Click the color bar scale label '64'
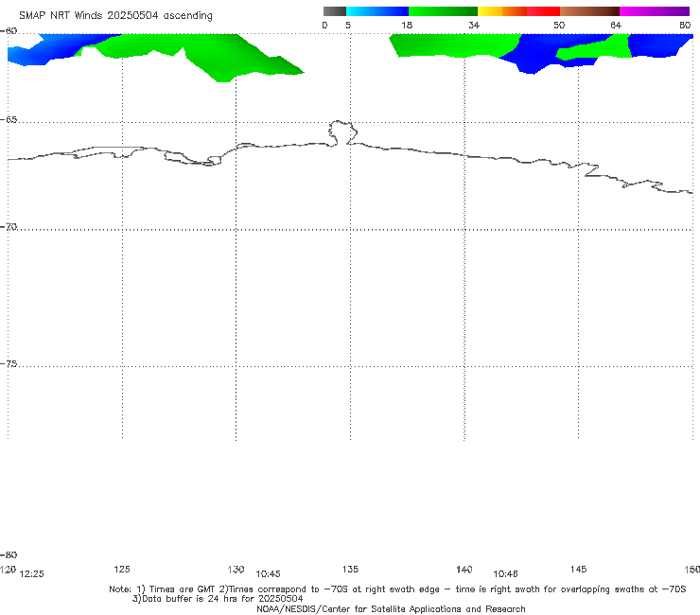Viewport: 700px width, 615px height. [616, 26]
